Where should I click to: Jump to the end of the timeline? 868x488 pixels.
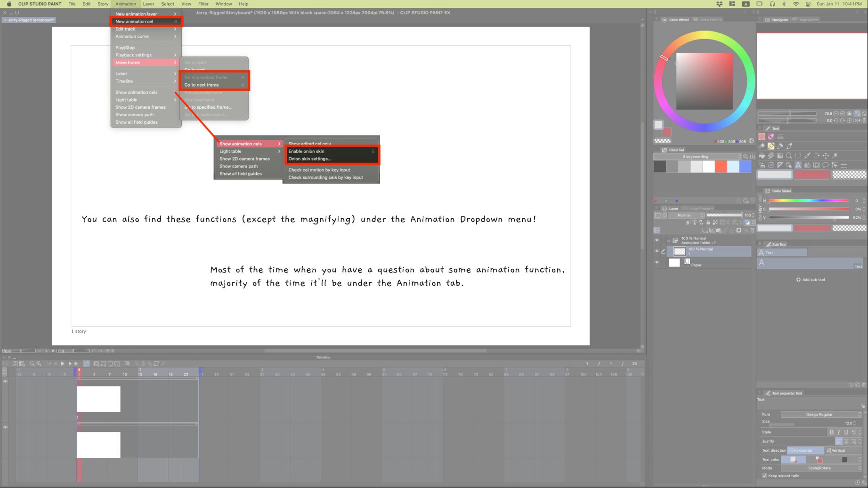point(76,364)
